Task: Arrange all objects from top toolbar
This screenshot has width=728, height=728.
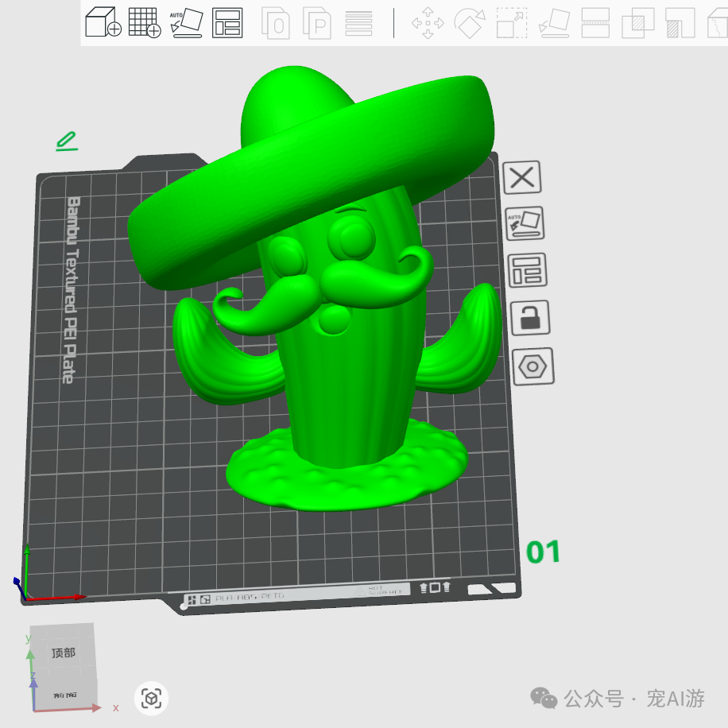Action: click(227, 23)
